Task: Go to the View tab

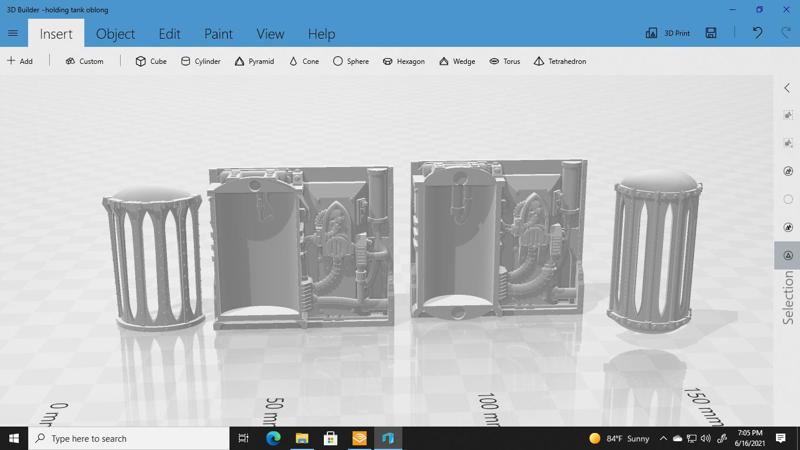Action: point(270,34)
